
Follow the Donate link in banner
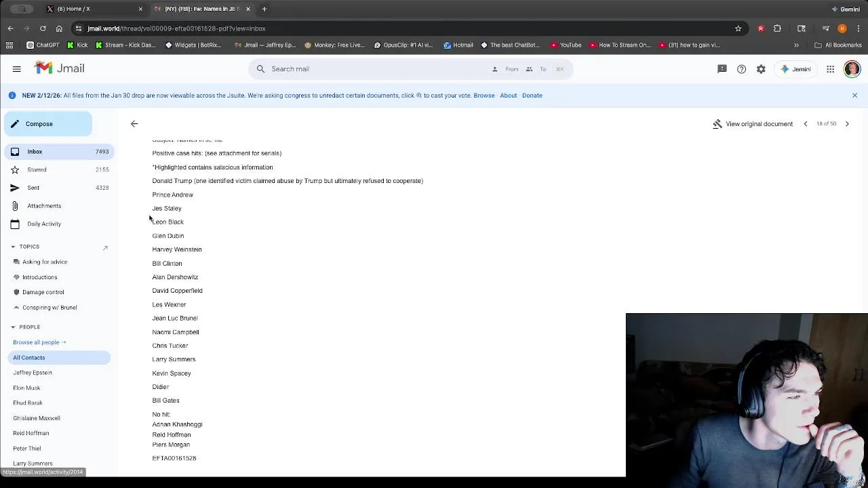[x=532, y=96]
